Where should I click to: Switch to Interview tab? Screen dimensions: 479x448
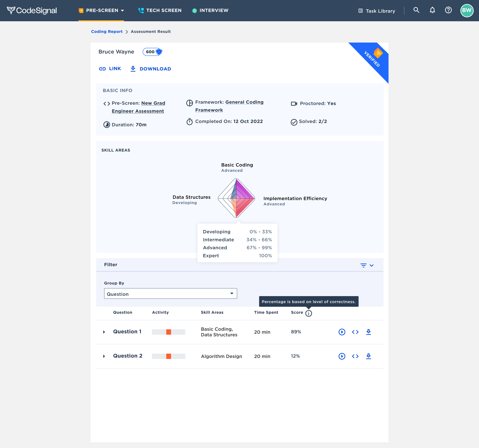pos(210,10)
